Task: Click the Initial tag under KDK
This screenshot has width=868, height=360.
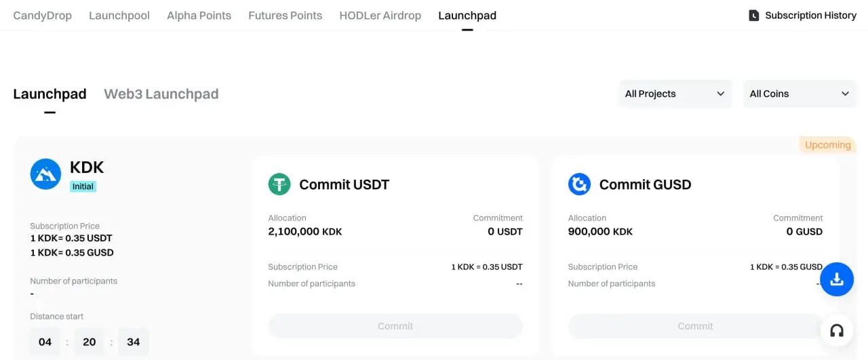Action: pyautogui.click(x=83, y=186)
